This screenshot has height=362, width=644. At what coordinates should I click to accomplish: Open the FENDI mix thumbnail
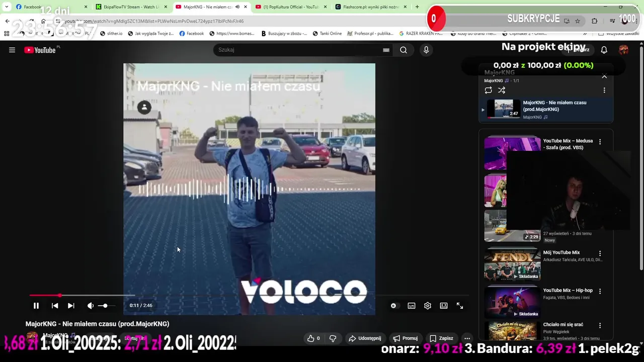point(512,264)
